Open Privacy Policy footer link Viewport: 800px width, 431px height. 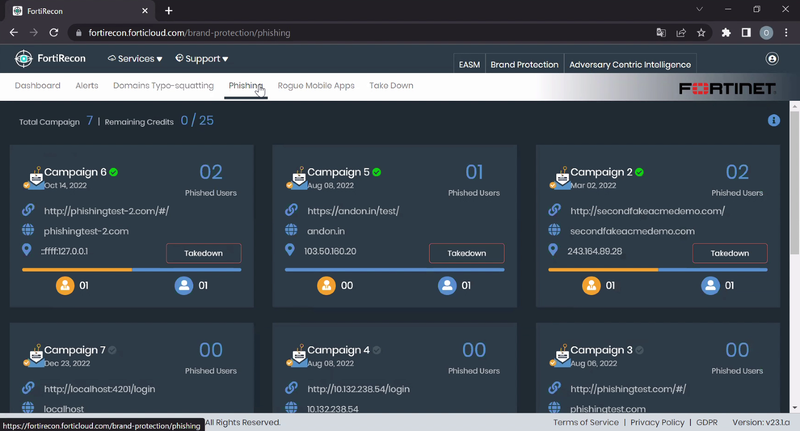tap(657, 422)
